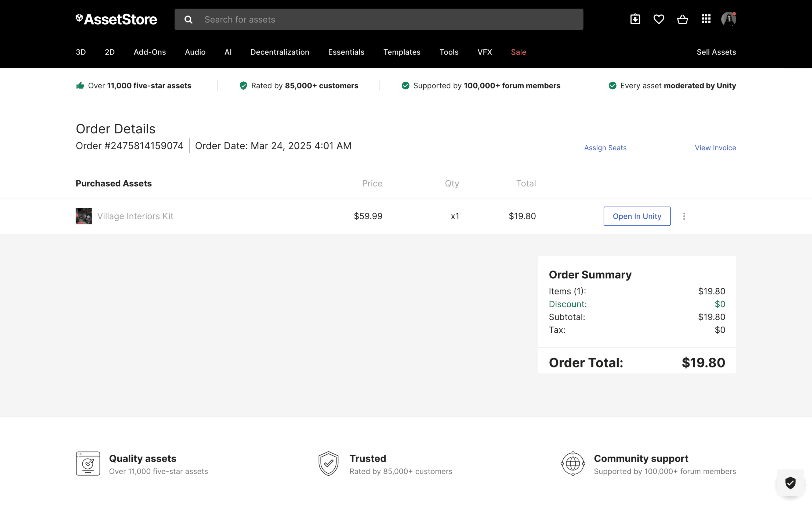Open the Decentralization category

point(280,52)
